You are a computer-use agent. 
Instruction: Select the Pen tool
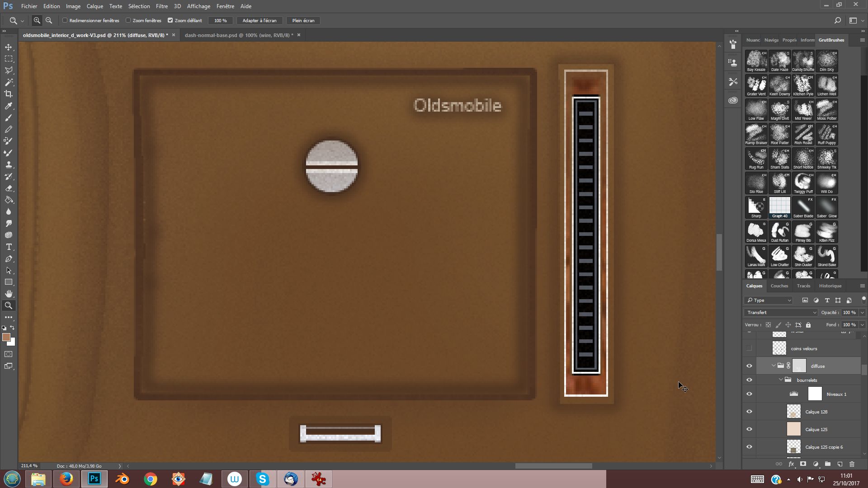[x=9, y=258]
